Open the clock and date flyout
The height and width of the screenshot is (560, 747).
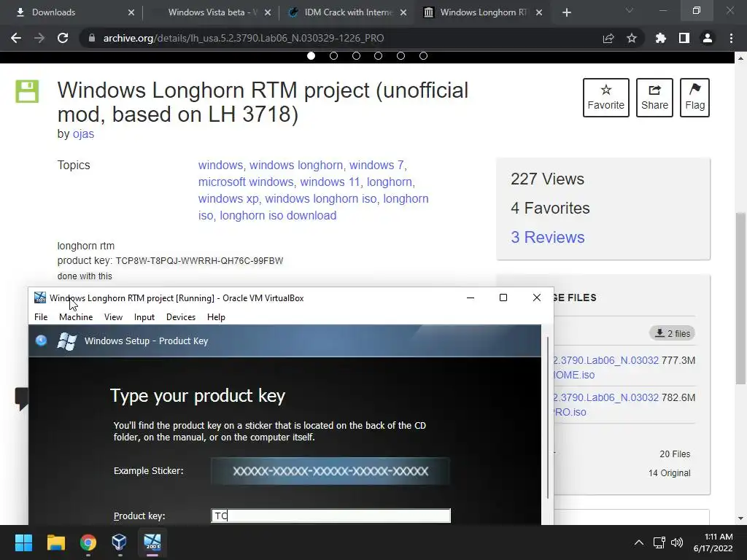tap(713, 542)
